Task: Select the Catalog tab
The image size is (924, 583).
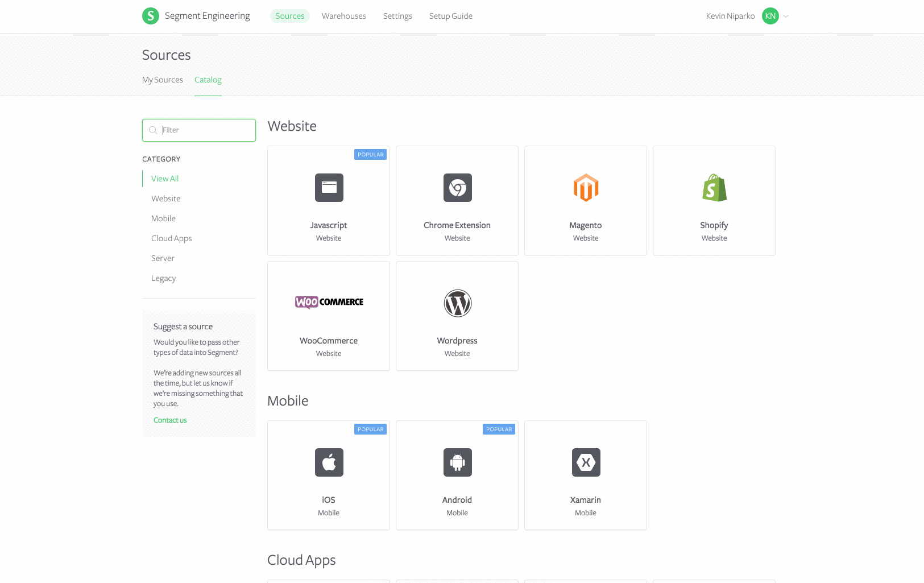Action: (208, 80)
